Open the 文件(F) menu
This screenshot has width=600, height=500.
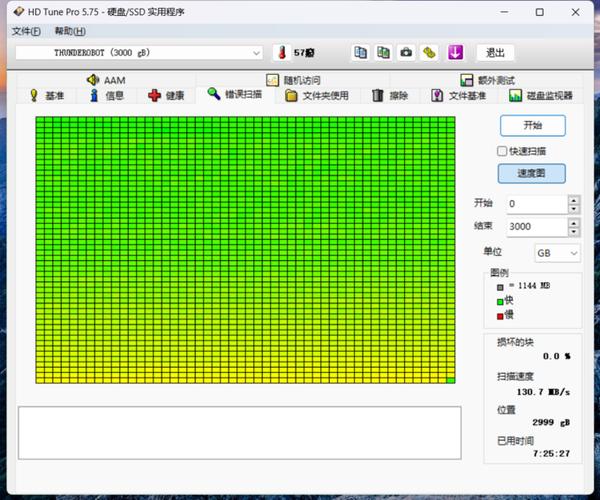click(26, 31)
